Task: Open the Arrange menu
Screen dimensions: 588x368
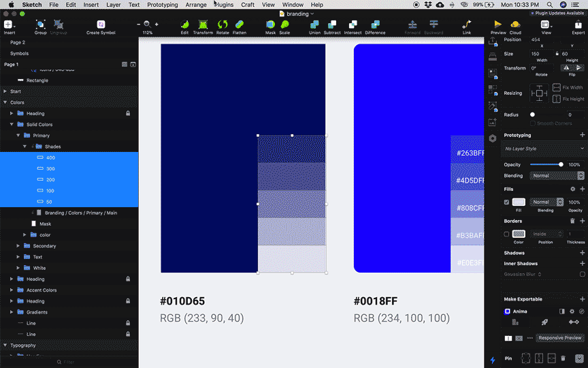Action: click(196, 5)
